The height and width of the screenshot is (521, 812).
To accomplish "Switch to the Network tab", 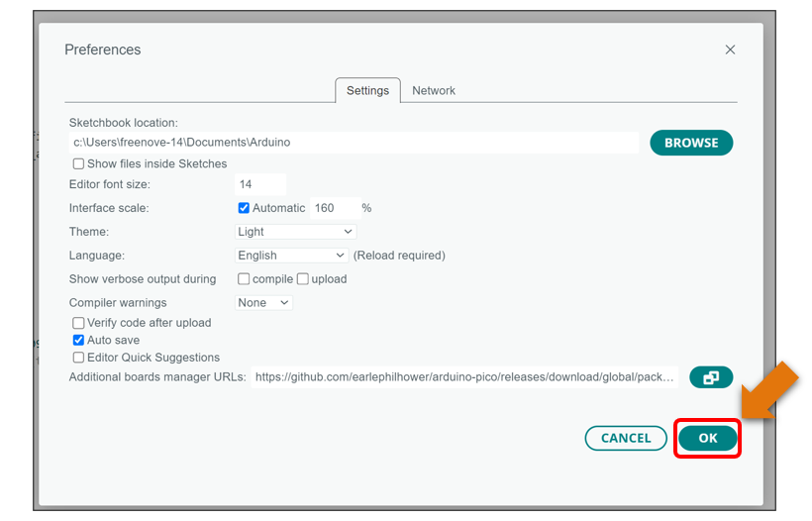I will 434,91.
